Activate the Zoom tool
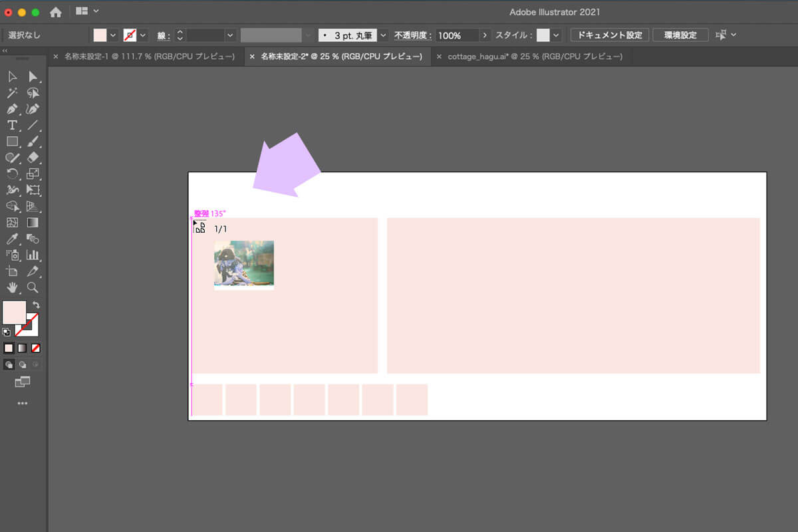 click(x=33, y=287)
